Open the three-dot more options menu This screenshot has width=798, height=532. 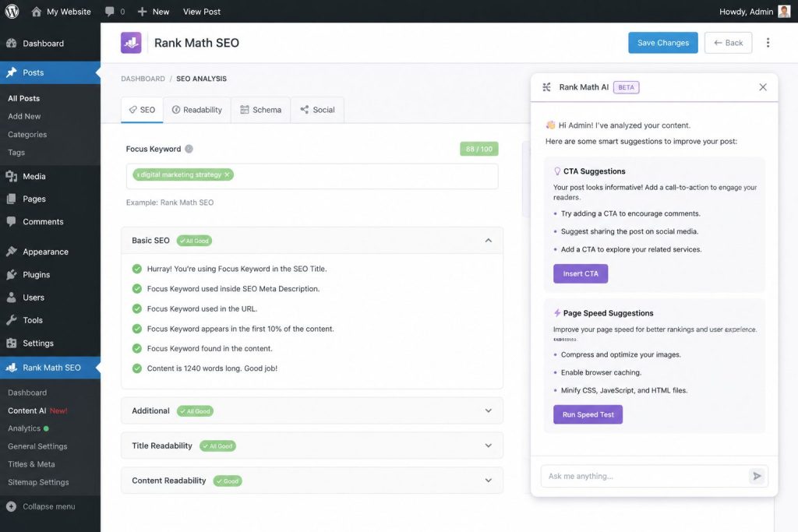[x=768, y=43]
